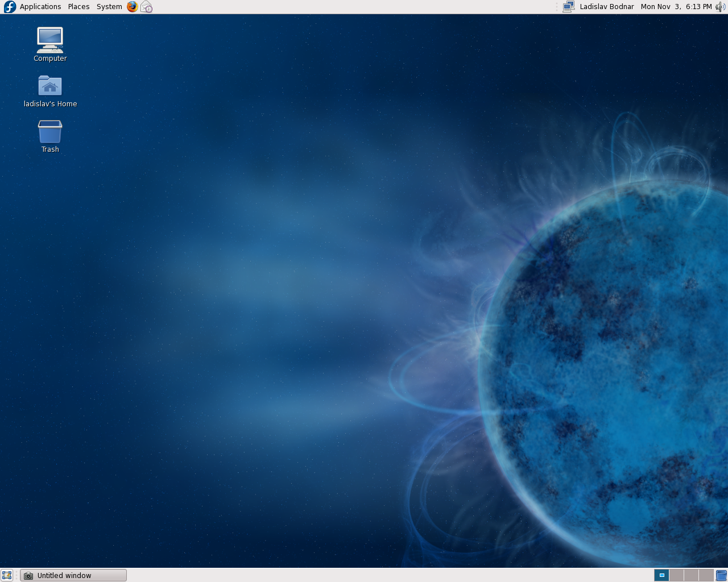Select the Trash icon on the desktop
728x582 pixels.
tap(50, 136)
